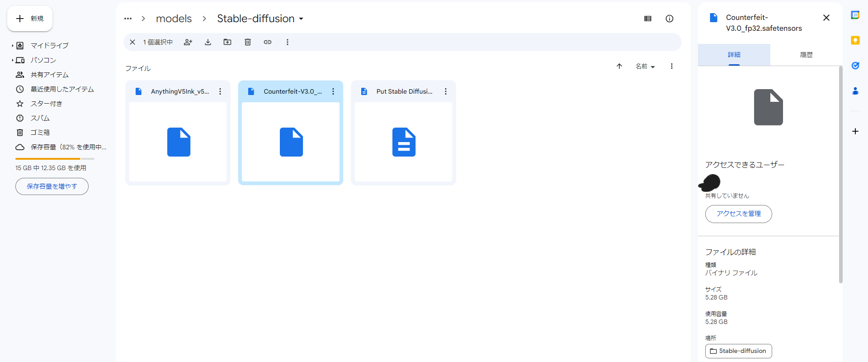Clear the current selection with X
Screen dimensions: 868x362
point(132,42)
